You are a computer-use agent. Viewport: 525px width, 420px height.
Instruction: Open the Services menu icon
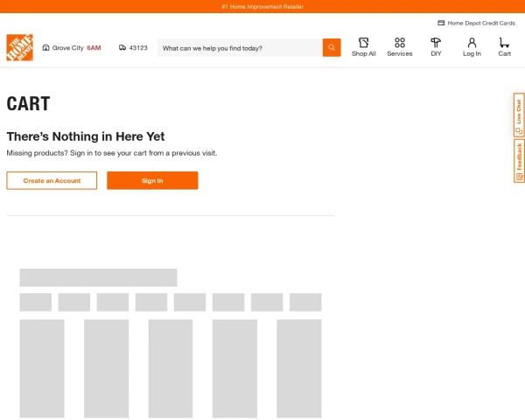400,43
